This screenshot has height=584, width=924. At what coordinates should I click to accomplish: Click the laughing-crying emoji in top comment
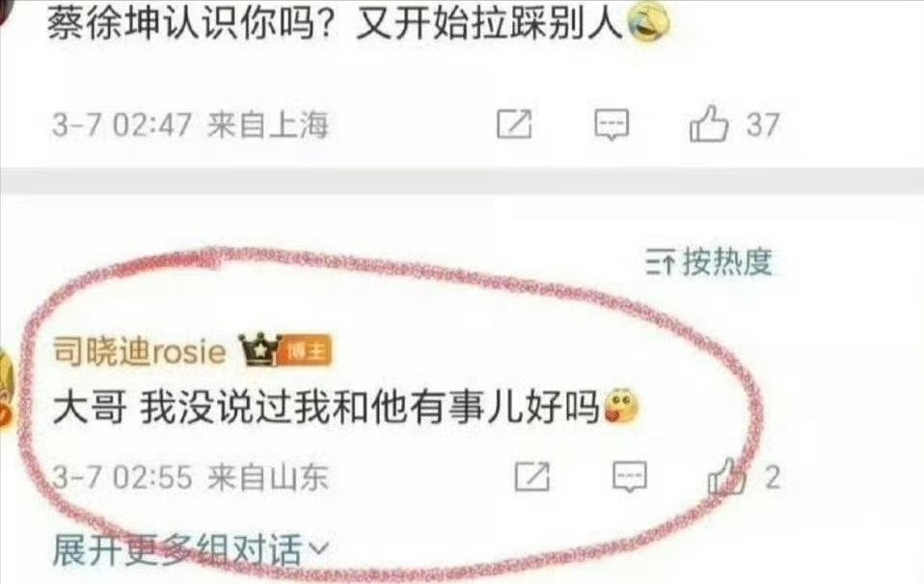coord(648,23)
